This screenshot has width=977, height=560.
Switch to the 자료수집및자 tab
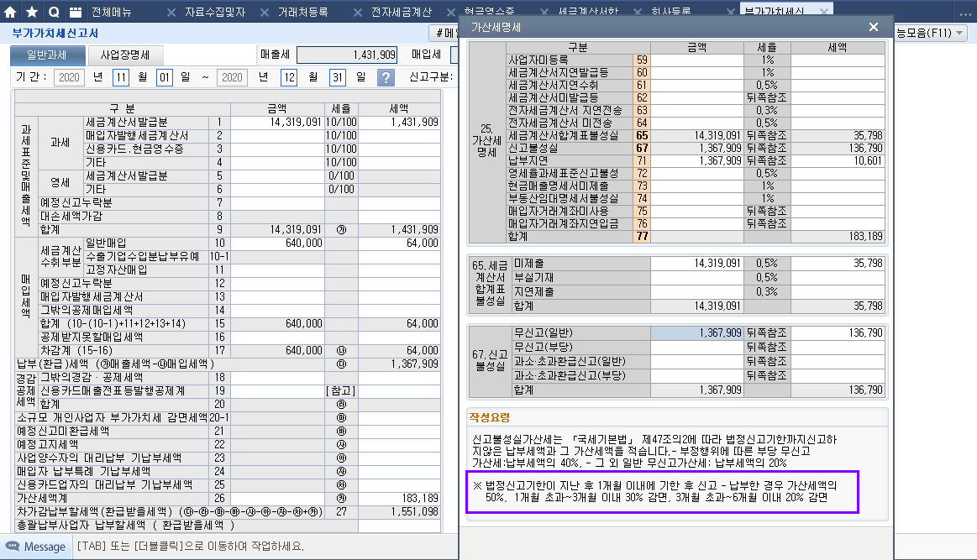[215, 12]
